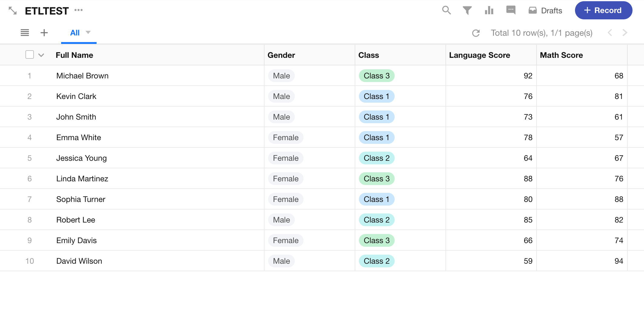The image size is (644, 330).
Task: Open the ETLTEST more options ellipsis
Action: 78,10
